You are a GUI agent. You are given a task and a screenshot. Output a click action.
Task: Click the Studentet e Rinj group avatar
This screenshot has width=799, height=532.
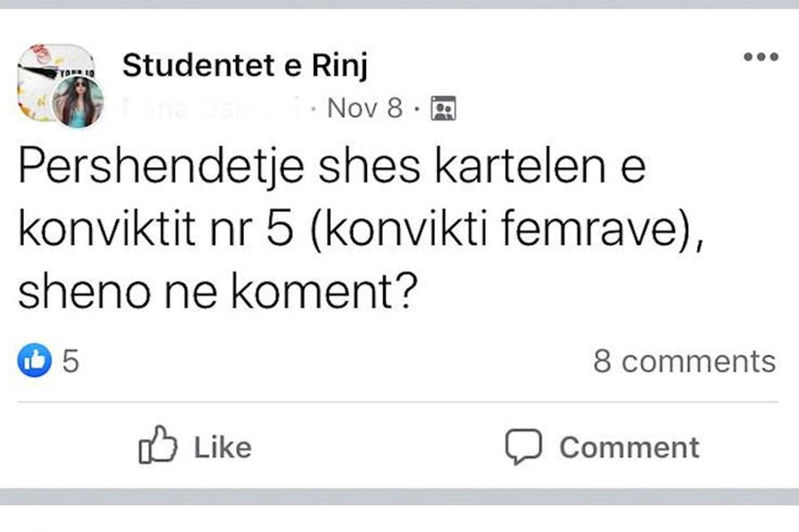coord(47,72)
